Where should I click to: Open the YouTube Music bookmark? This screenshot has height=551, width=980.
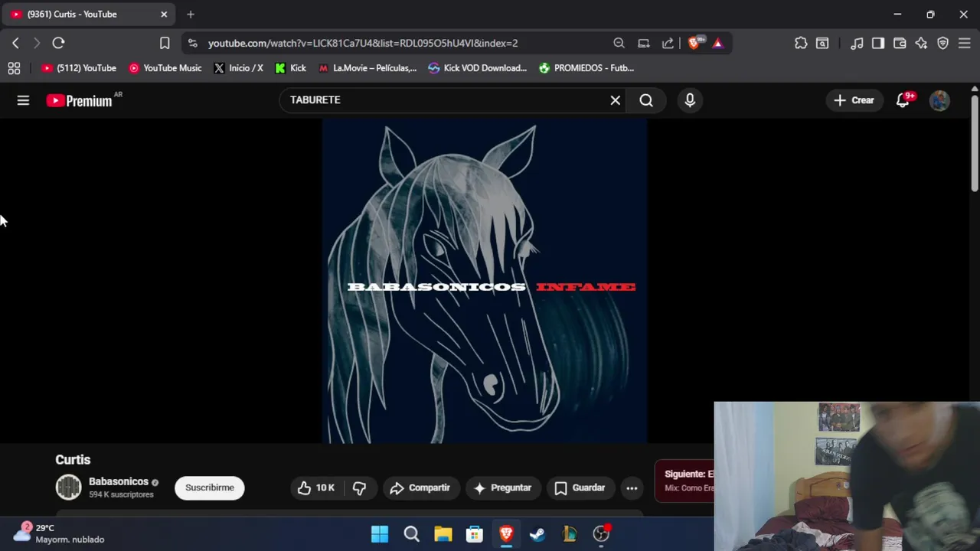click(x=165, y=68)
